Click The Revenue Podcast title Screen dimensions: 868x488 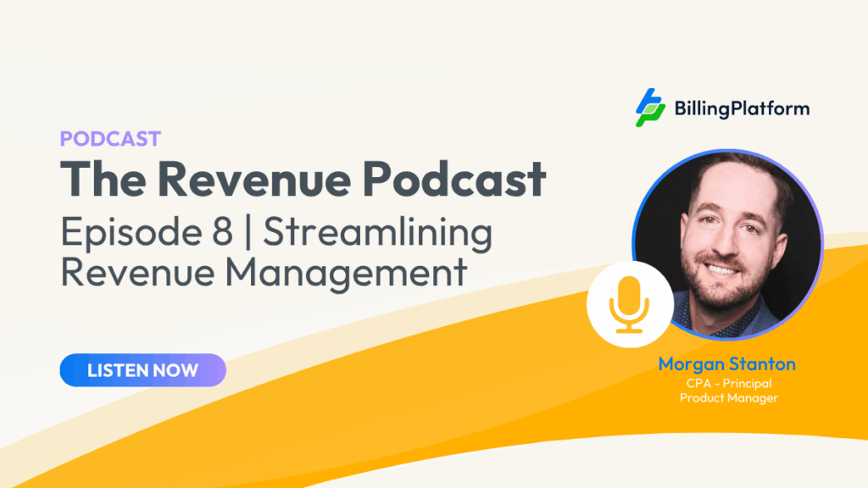[x=303, y=178]
